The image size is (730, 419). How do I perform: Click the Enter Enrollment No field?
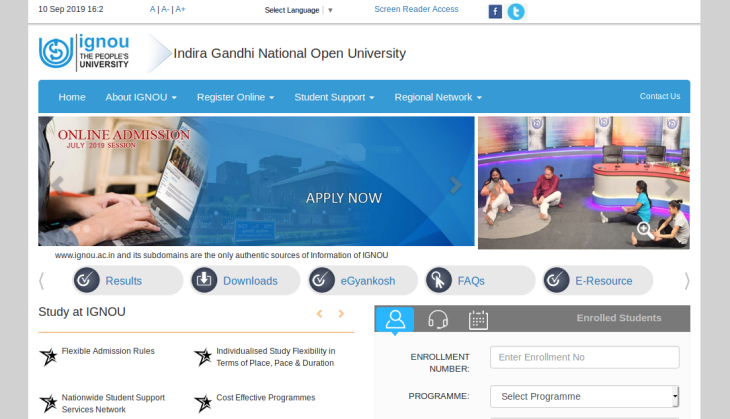(x=584, y=358)
